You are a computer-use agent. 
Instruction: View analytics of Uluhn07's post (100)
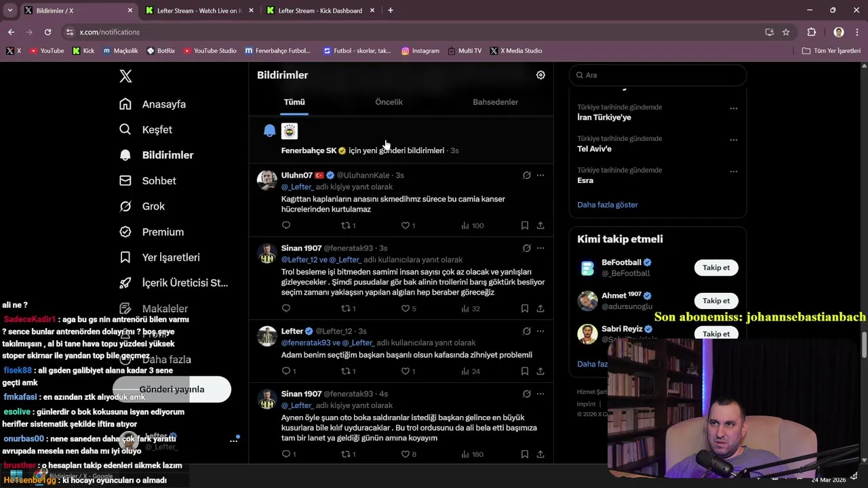(472, 225)
